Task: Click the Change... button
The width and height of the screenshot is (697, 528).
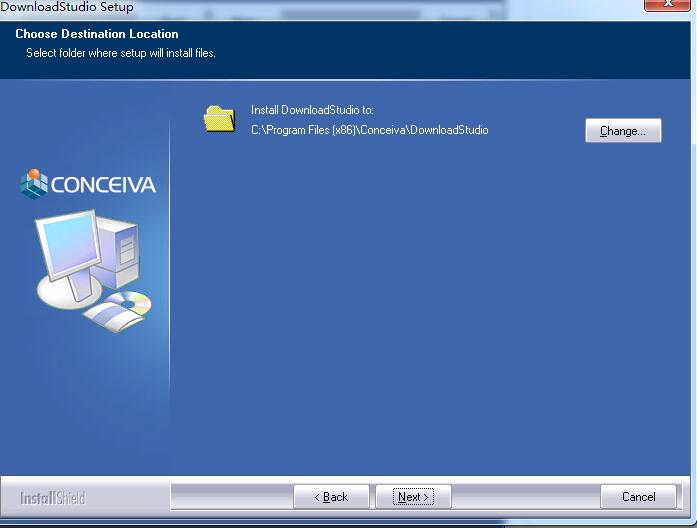Action: (x=623, y=131)
